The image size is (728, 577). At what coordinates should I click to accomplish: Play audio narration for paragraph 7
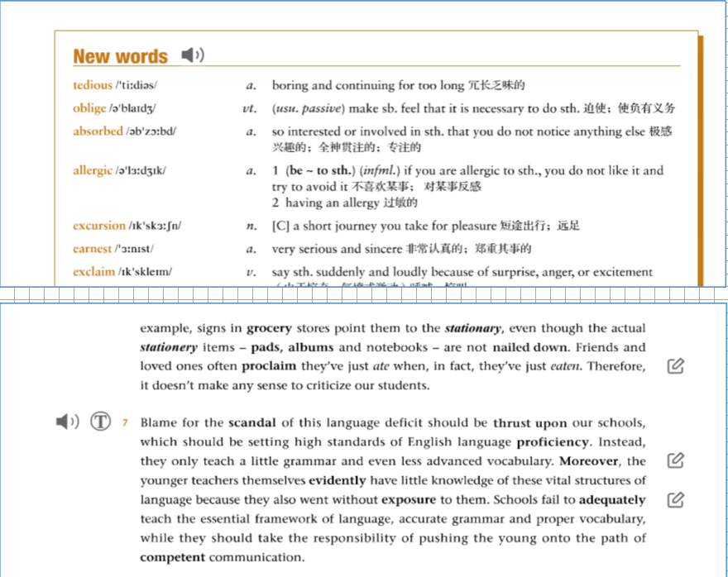66,422
